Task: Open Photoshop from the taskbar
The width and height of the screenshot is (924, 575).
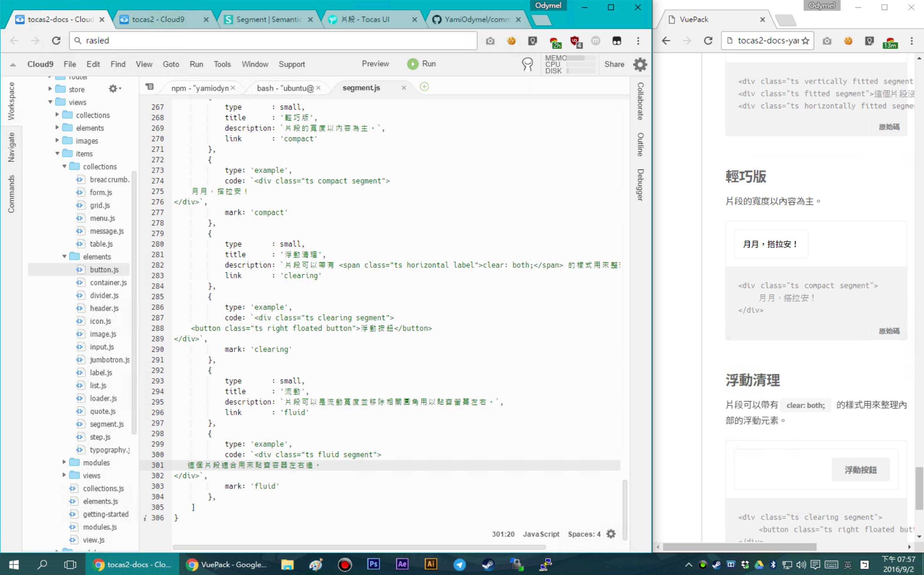Action: tap(373, 564)
